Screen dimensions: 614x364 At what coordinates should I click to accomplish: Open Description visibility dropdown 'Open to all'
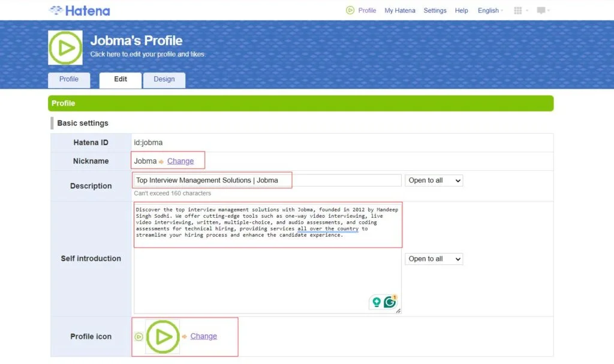[434, 181]
